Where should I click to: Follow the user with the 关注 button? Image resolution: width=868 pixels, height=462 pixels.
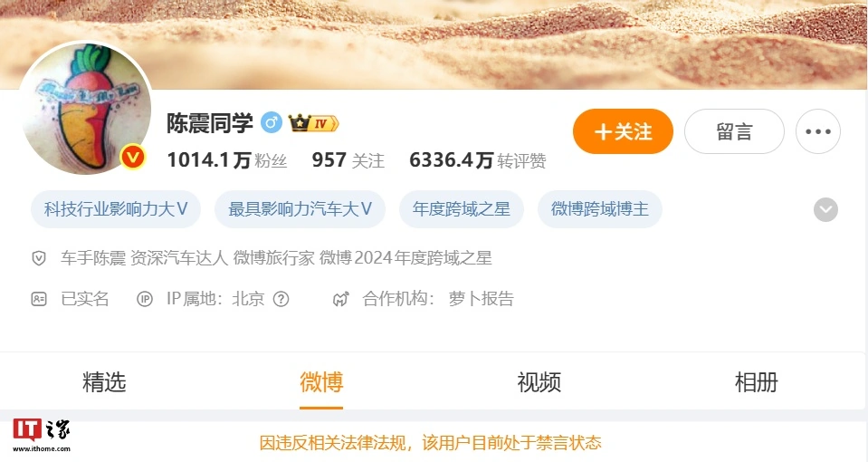pos(623,131)
